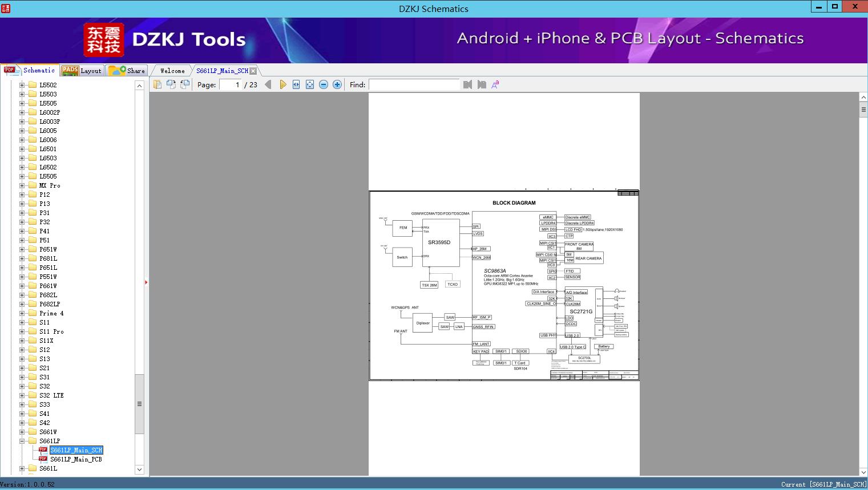
Task: Expand the S32 LTE folder
Action: [22, 395]
